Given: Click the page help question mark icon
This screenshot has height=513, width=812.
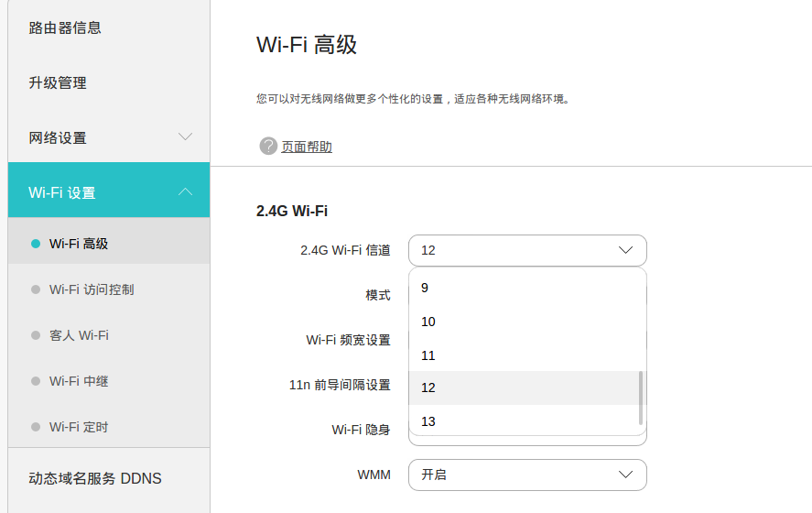Looking at the screenshot, I should (268, 146).
